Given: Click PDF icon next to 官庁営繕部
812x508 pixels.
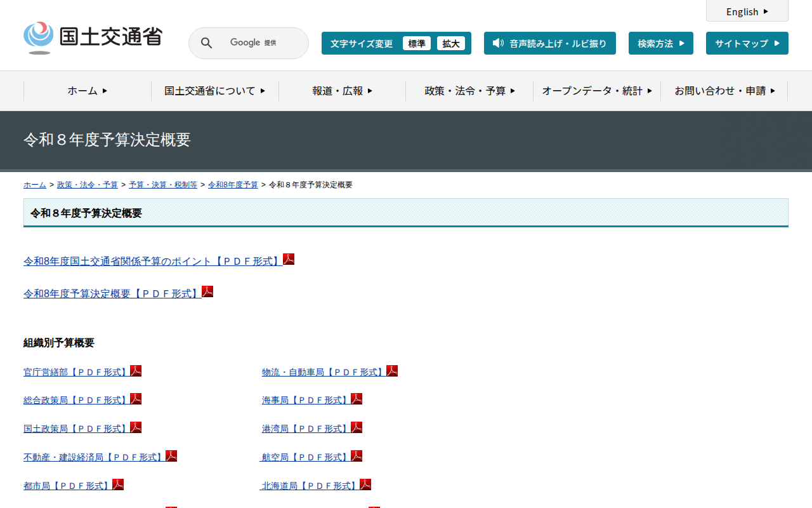Looking at the screenshot, I should click(136, 371).
